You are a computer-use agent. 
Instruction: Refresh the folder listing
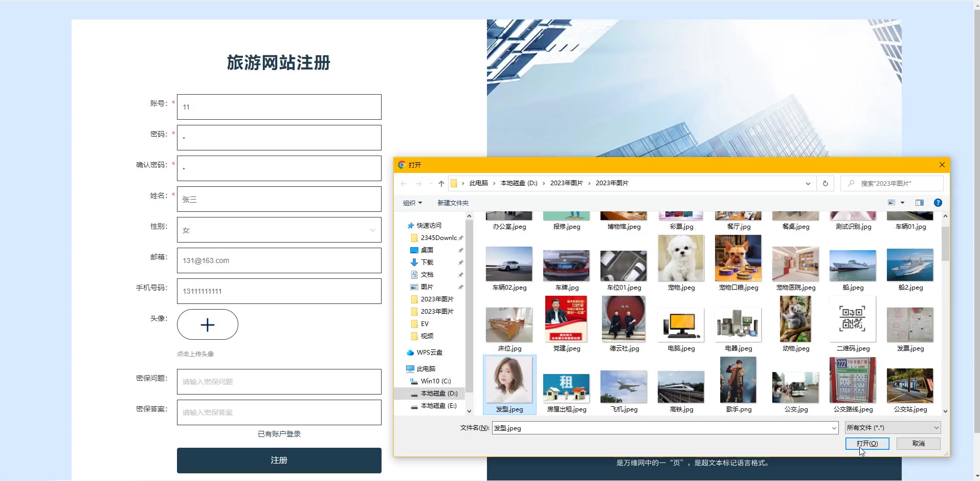[x=825, y=183]
